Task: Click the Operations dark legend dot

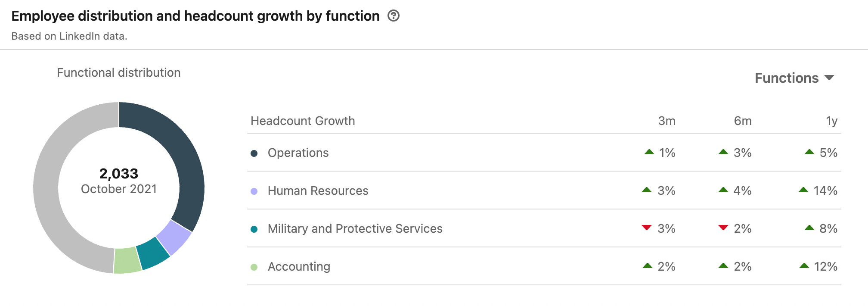Action: click(254, 153)
